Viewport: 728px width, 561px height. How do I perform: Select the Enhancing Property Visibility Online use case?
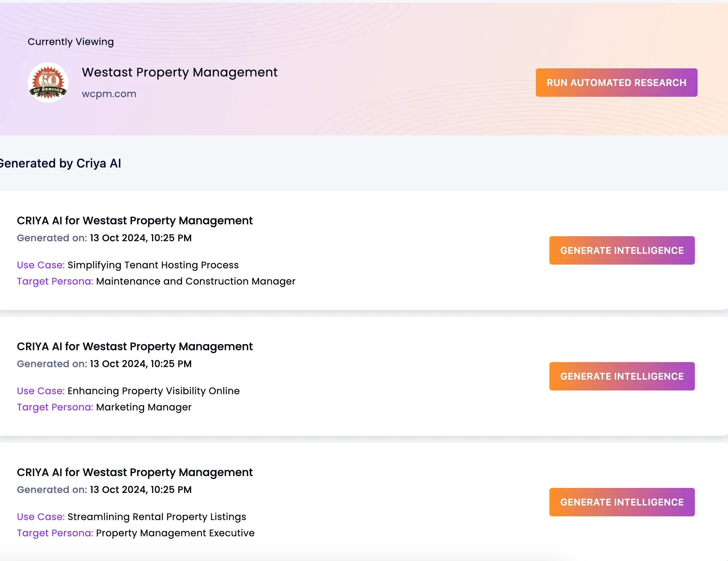click(153, 391)
